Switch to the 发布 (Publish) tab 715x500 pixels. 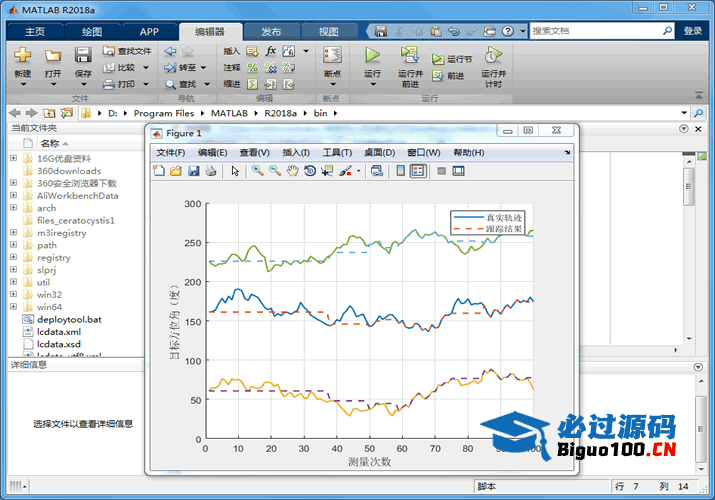pos(271,31)
